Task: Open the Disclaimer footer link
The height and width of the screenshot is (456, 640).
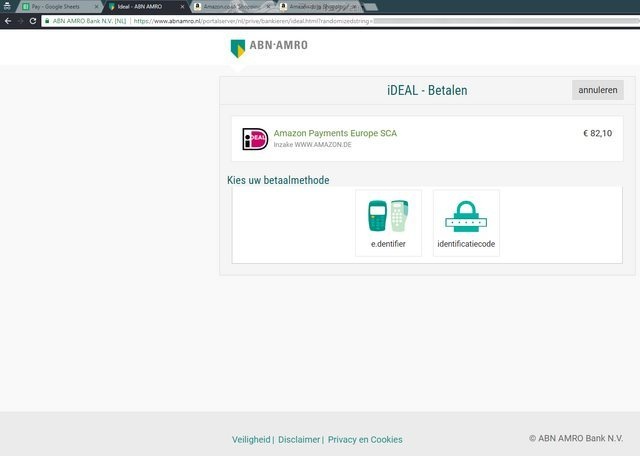Action: [299, 440]
